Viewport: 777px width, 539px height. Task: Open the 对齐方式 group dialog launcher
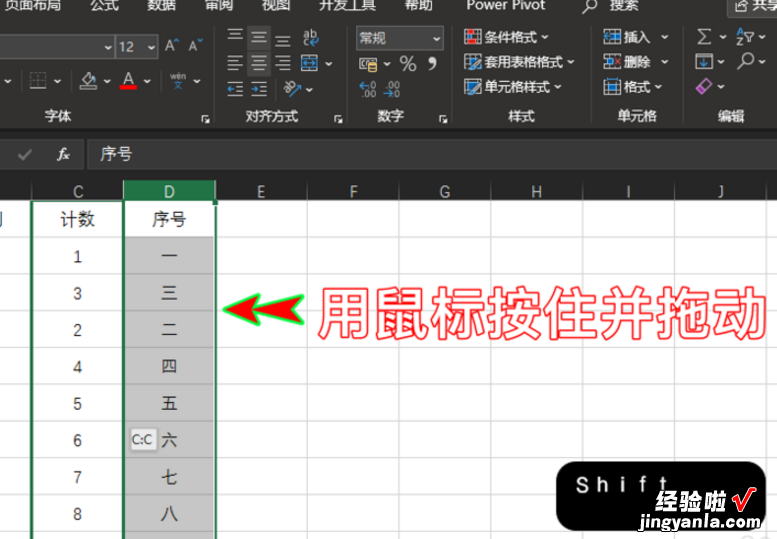point(338,119)
